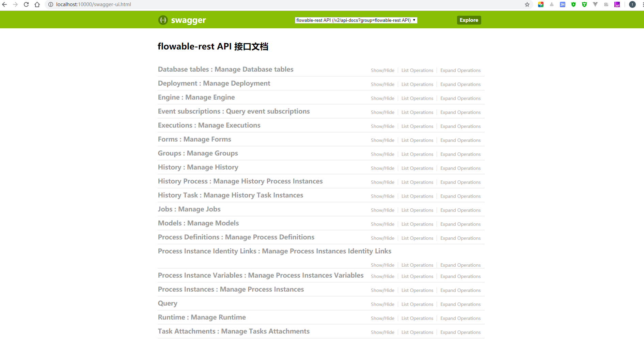Expand the History : Manage History heading
Screen dimensions: 644x339
pos(198,167)
